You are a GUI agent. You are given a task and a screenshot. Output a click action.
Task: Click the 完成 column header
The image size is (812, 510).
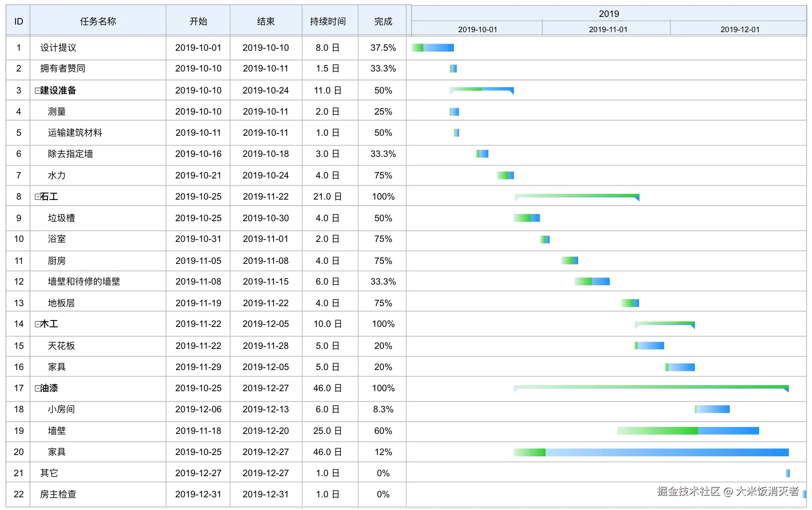pyautogui.click(x=383, y=21)
